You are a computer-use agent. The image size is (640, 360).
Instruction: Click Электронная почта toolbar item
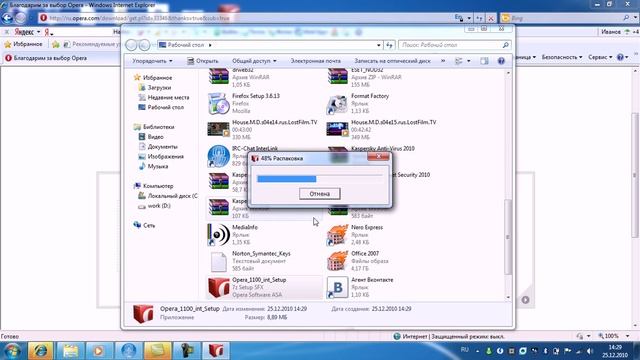(x=316, y=61)
